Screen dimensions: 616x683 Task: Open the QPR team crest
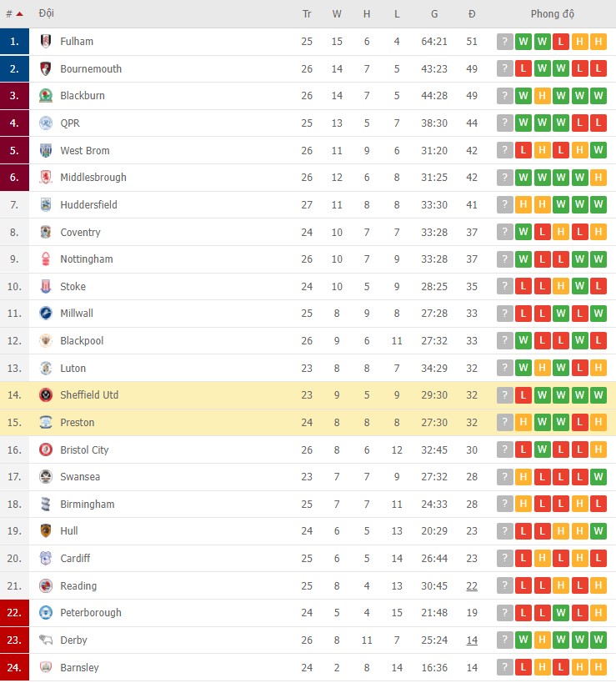(45, 123)
